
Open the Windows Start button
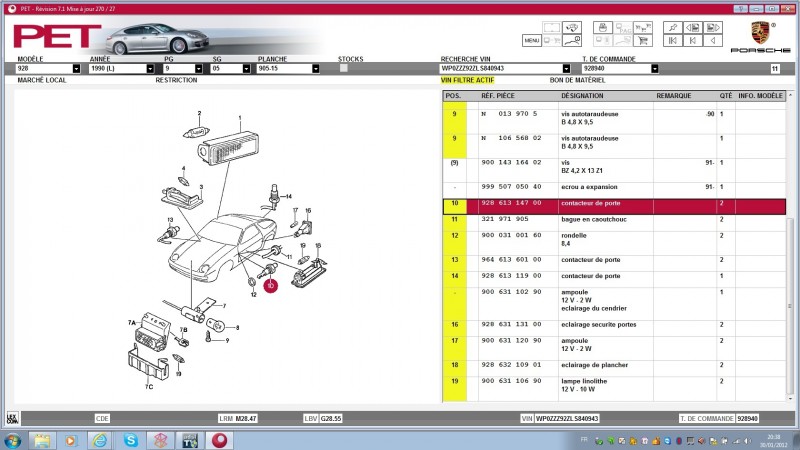click(12, 440)
